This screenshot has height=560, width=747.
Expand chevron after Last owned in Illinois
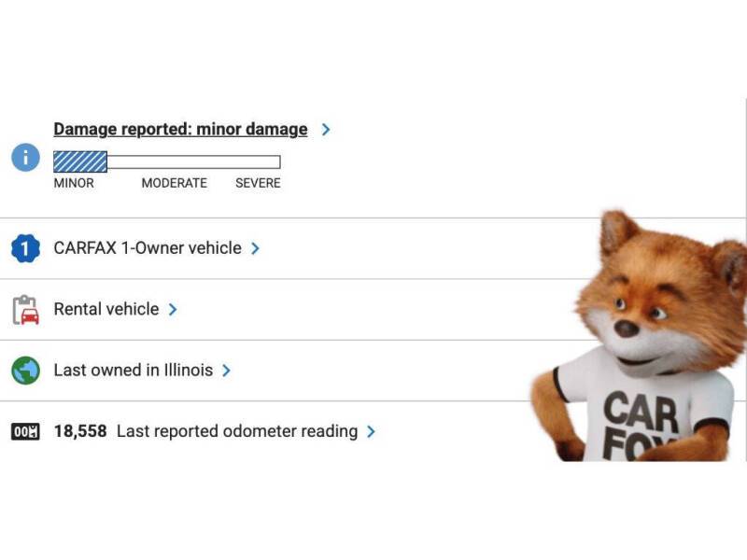[x=226, y=371]
